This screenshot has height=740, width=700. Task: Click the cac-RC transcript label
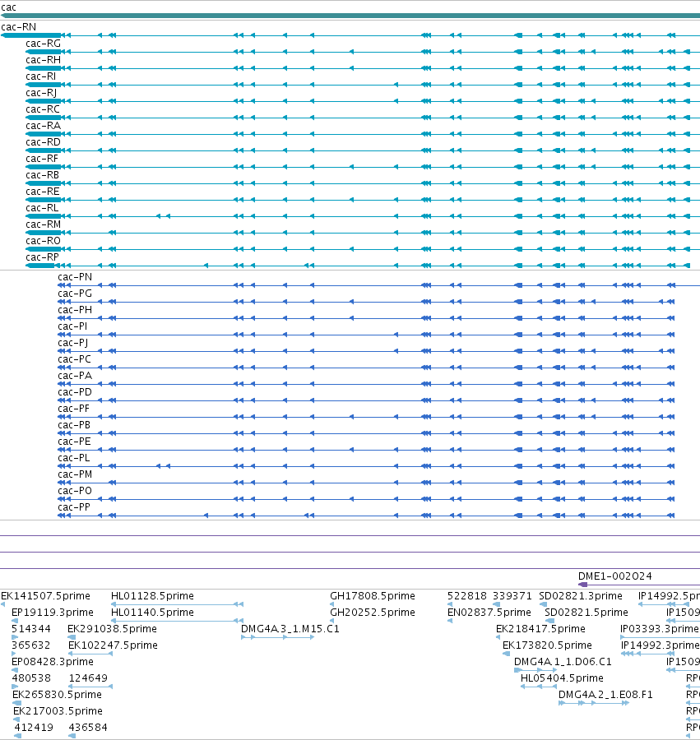coord(43,109)
